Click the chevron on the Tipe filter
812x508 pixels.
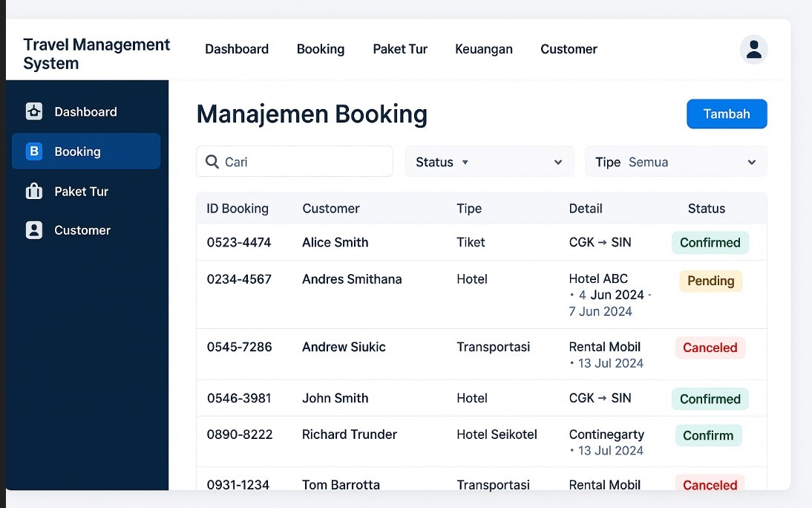pos(751,162)
